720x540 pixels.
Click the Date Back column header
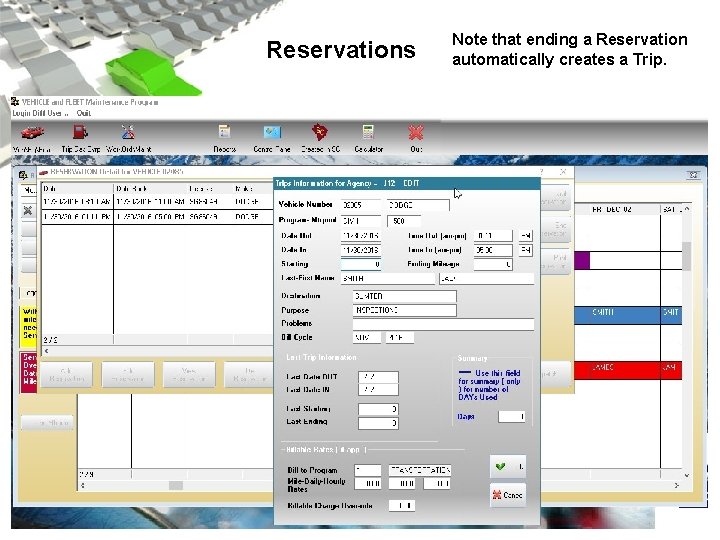pos(151,189)
